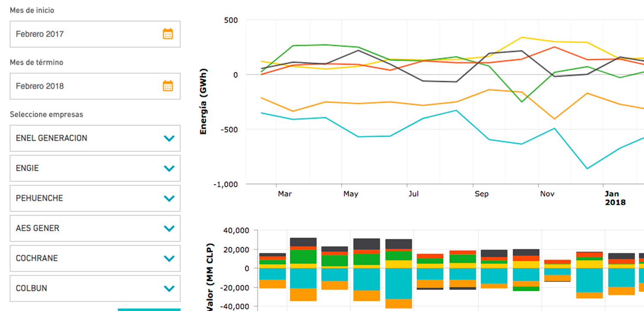Click the red line's peak in November
The width and height of the screenshot is (644, 311).
[x=554, y=47]
